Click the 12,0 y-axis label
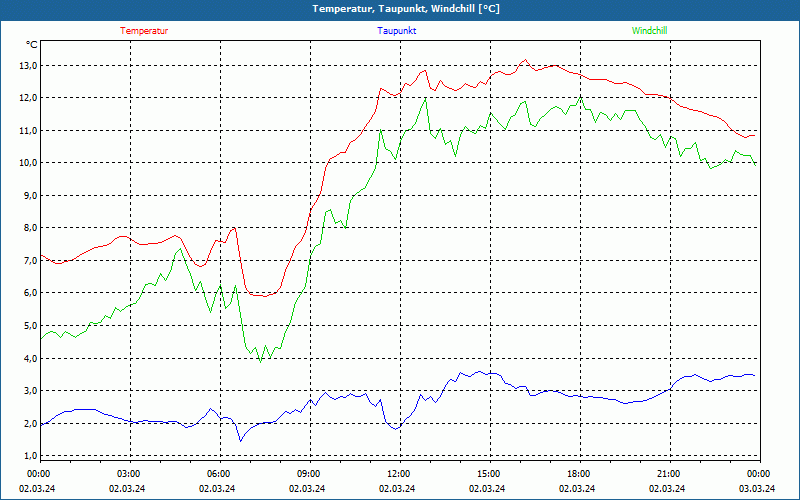Viewport: 800px width, 500px height. [29, 98]
